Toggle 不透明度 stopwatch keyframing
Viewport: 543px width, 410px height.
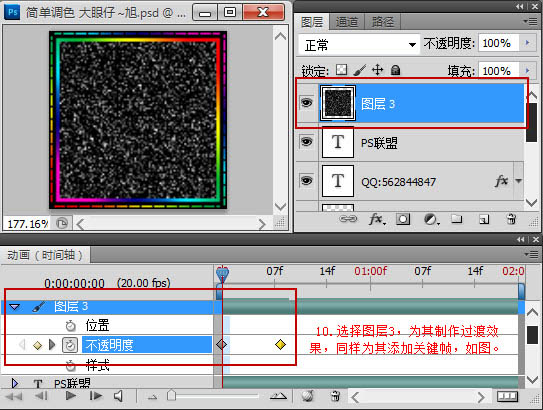pyautogui.click(x=70, y=345)
